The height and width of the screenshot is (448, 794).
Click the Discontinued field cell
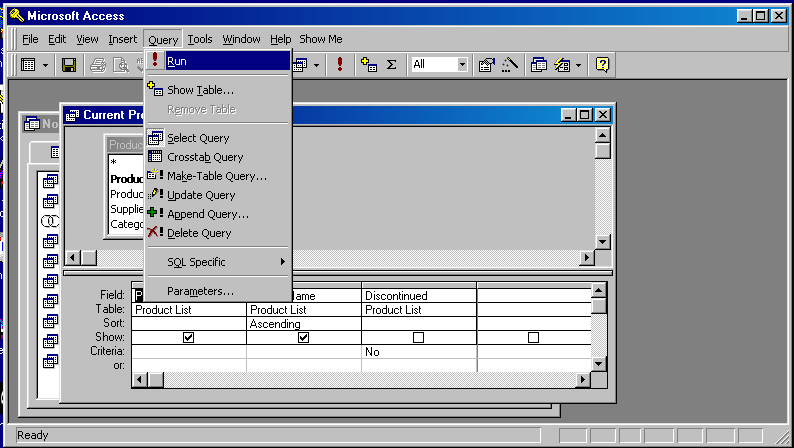click(x=419, y=296)
